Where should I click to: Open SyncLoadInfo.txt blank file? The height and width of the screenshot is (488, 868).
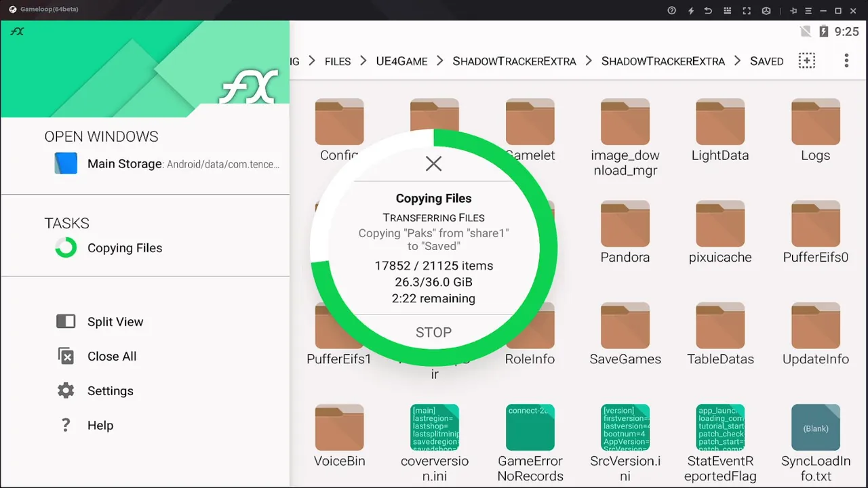point(816,443)
